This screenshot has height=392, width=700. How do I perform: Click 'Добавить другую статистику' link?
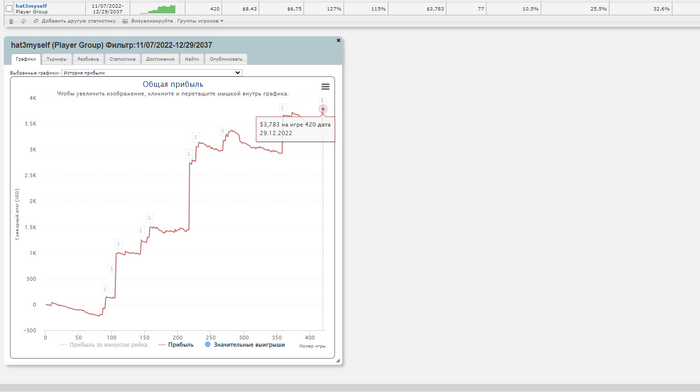coord(78,21)
